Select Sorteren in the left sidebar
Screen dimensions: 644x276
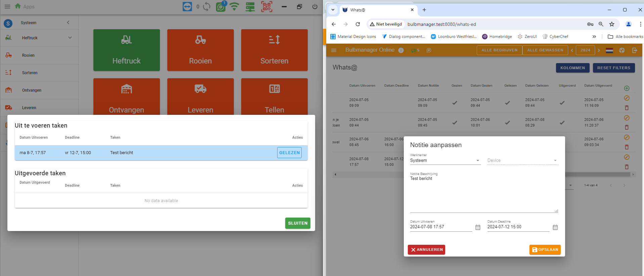pos(30,73)
